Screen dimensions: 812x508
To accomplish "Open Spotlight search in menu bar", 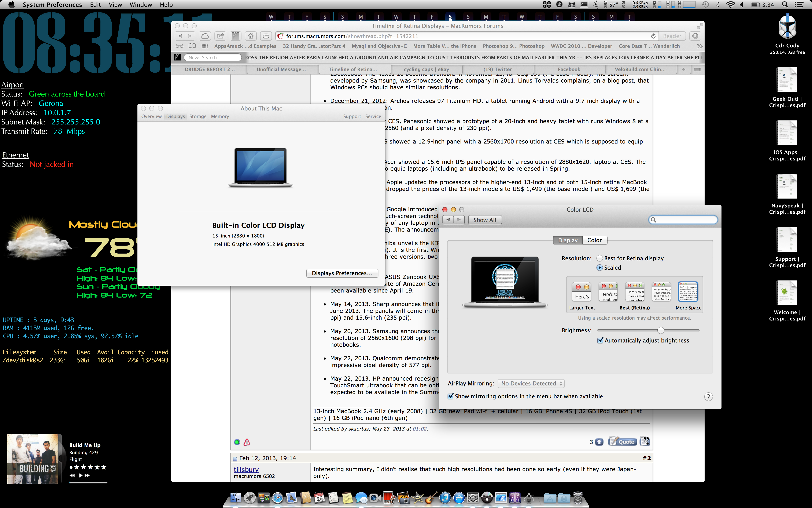I will coord(785,4).
